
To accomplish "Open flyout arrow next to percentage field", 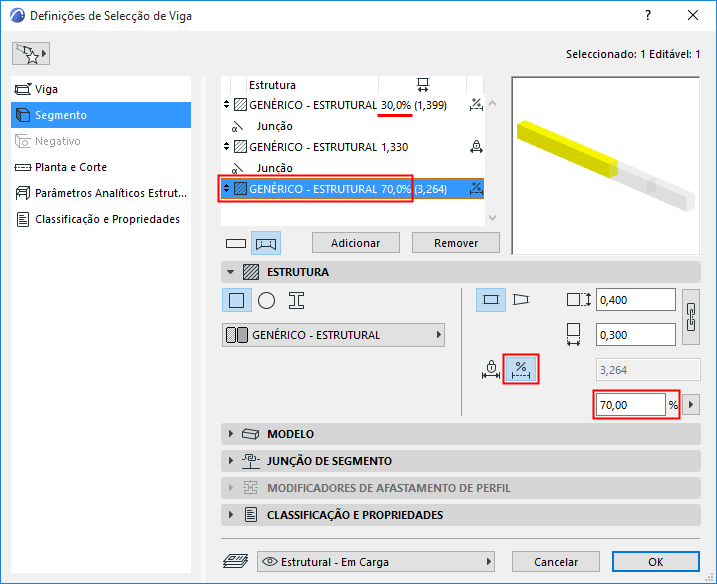I will point(691,405).
